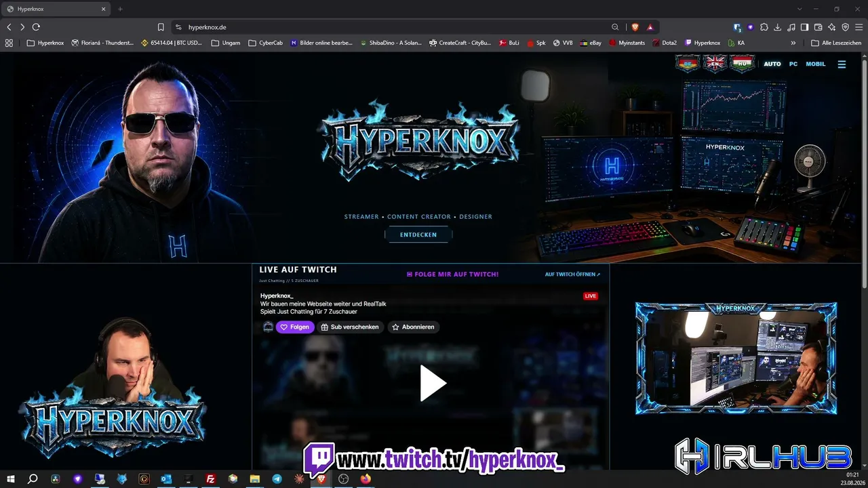Click the Bitwarden extension icon
Image resolution: width=868 pixels, height=488 pixels.
click(737, 27)
